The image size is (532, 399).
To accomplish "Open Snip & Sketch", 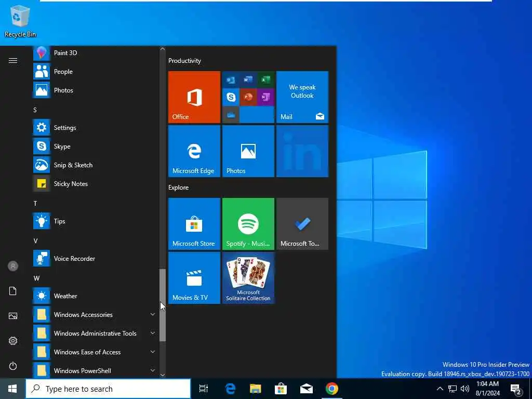I will click(x=95, y=165).
